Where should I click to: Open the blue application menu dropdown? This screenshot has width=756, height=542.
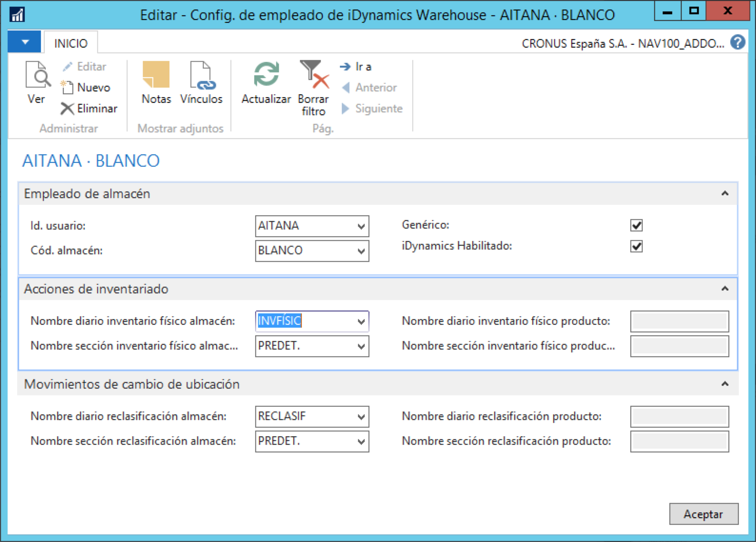coord(25,42)
